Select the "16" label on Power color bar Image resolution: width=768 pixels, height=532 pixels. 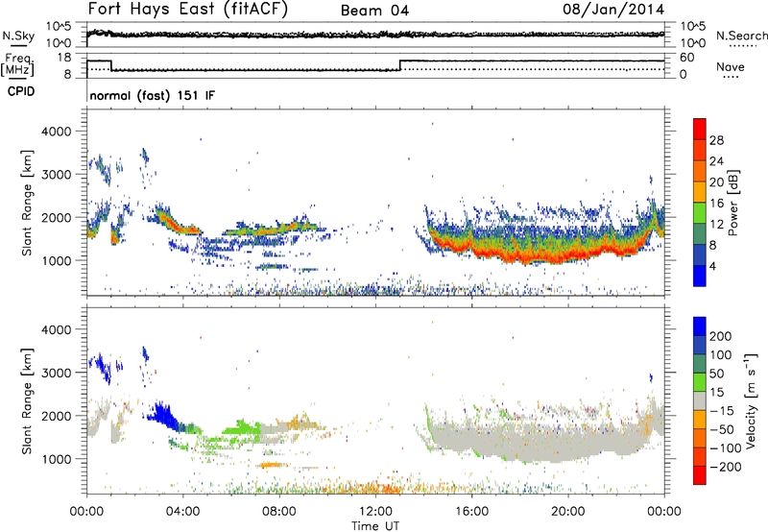point(716,204)
